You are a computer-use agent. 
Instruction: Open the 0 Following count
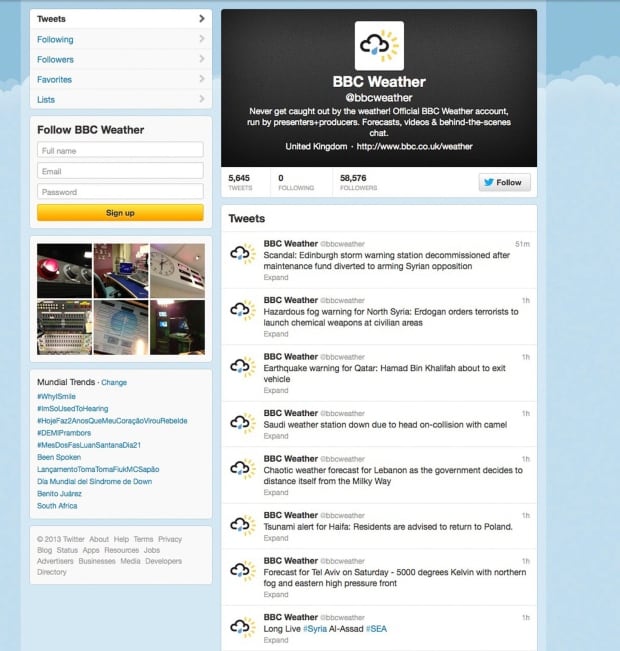click(296, 182)
